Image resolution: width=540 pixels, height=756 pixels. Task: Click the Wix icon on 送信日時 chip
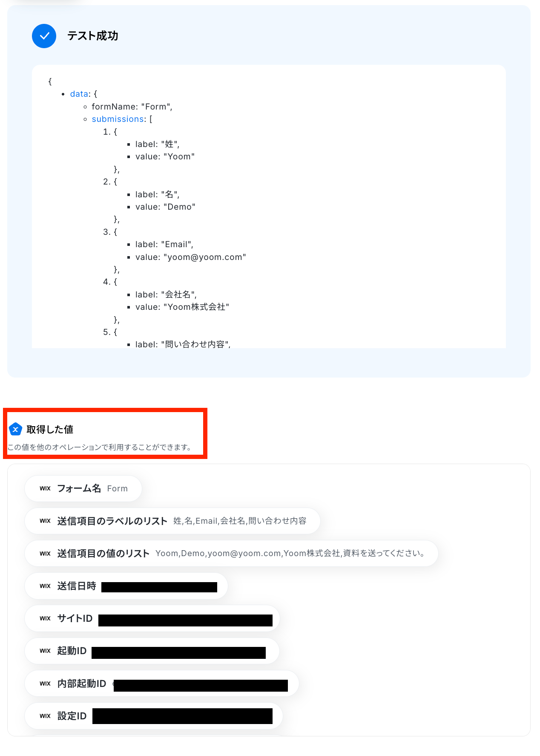(45, 586)
